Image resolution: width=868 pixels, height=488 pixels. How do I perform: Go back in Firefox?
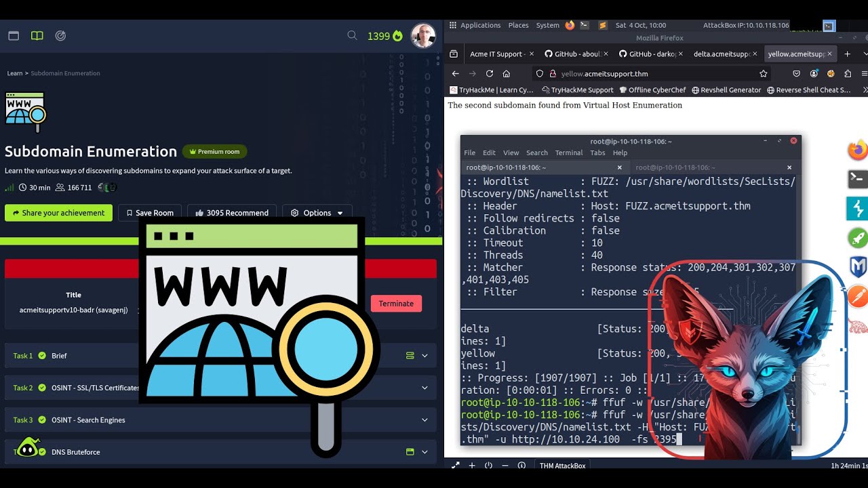pyautogui.click(x=456, y=73)
